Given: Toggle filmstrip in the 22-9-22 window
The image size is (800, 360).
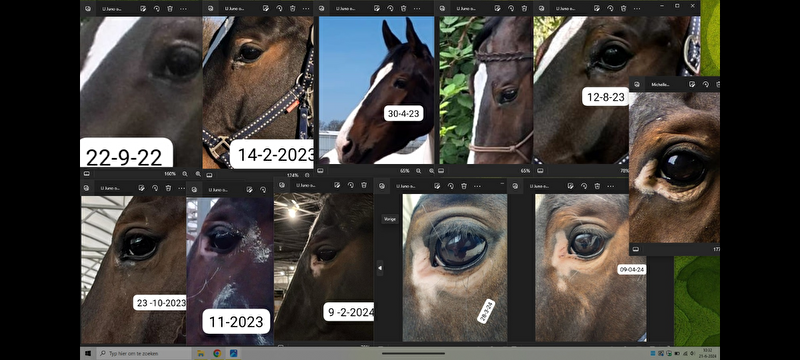Looking at the screenshot, I should pyautogui.click(x=87, y=174).
